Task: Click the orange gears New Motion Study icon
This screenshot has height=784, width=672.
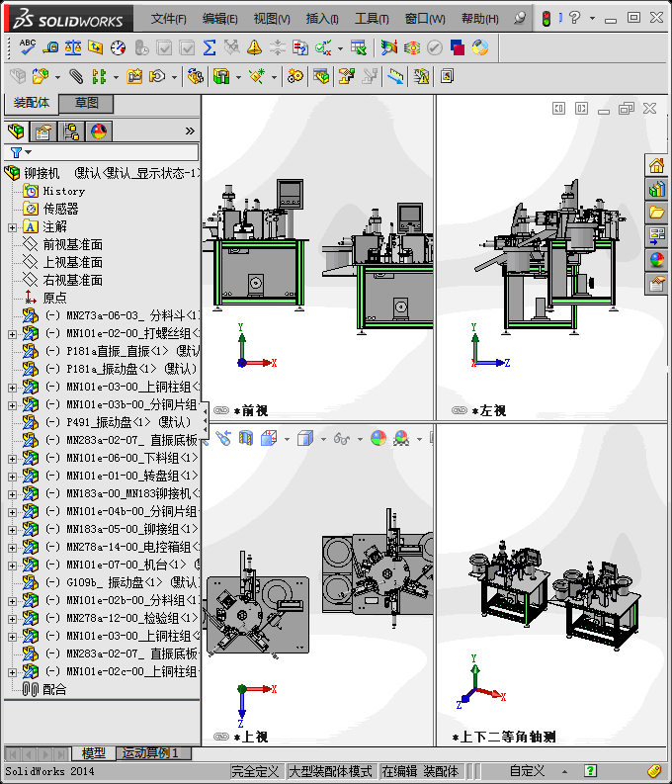Action: coord(294,76)
